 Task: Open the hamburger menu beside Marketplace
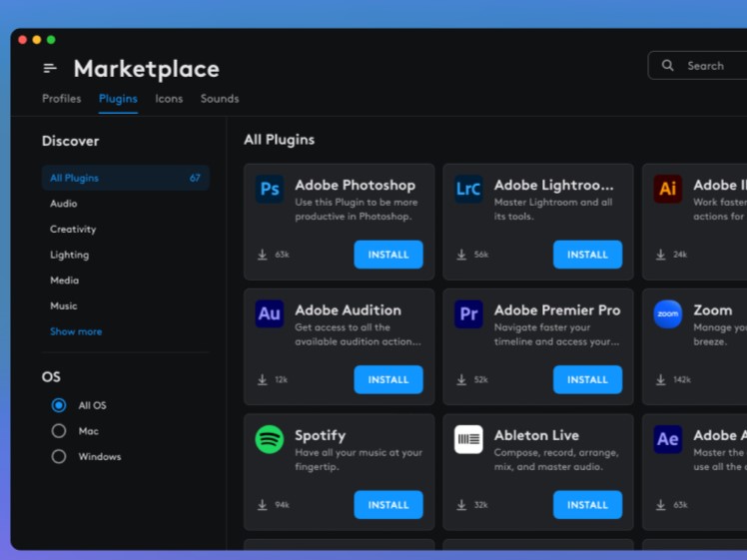point(50,69)
